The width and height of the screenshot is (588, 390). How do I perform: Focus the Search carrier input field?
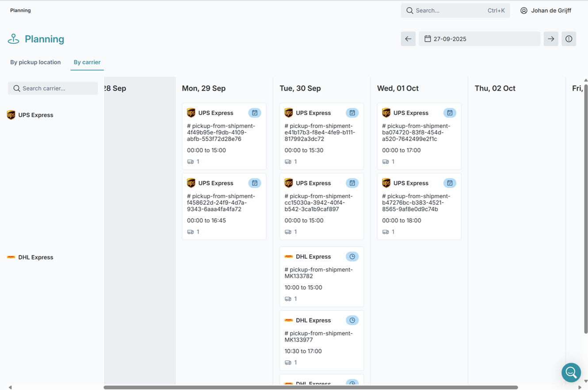[x=53, y=88]
